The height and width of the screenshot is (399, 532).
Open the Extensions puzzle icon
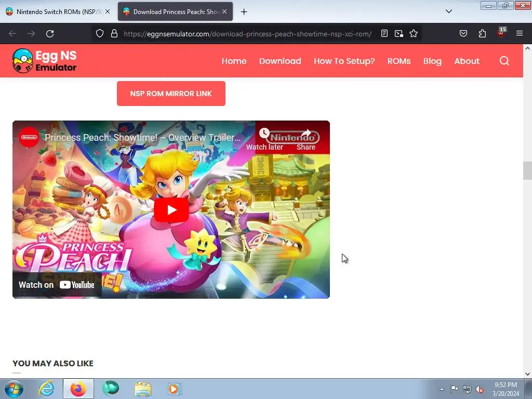pyautogui.click(x=482, y=34)
